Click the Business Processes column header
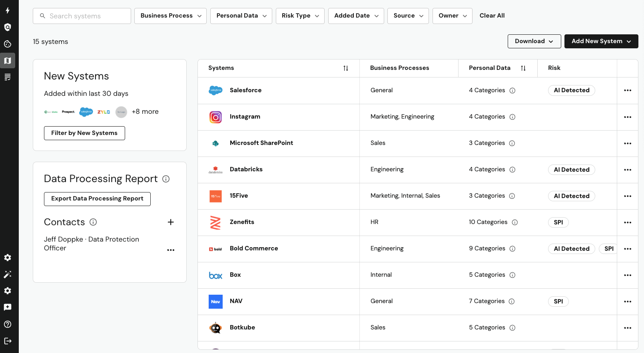The width and height of the screenshot is (644, 353). [x=400, y=68]
